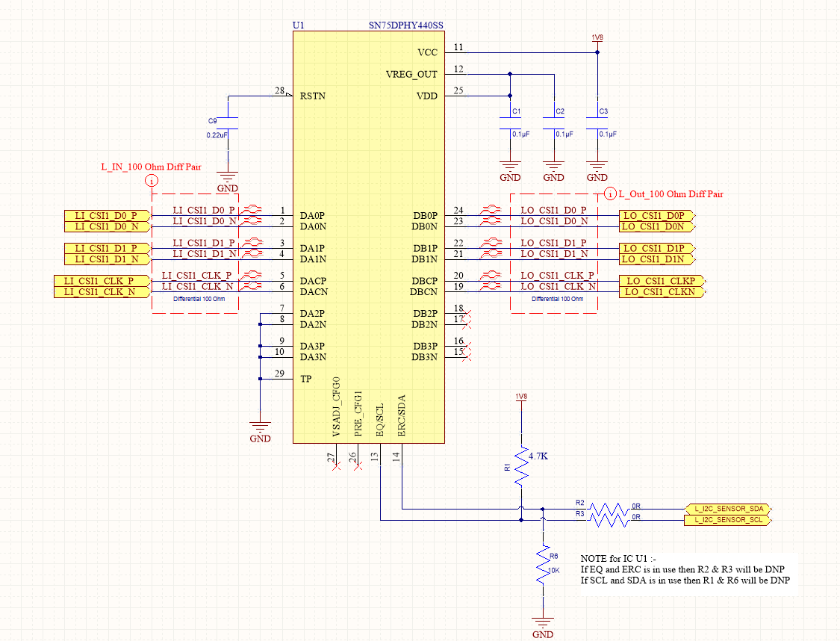Click the GND symbol tied to TP pin bus
The width and height of the screenshot is (840, 641).
(x=260, y=432)
